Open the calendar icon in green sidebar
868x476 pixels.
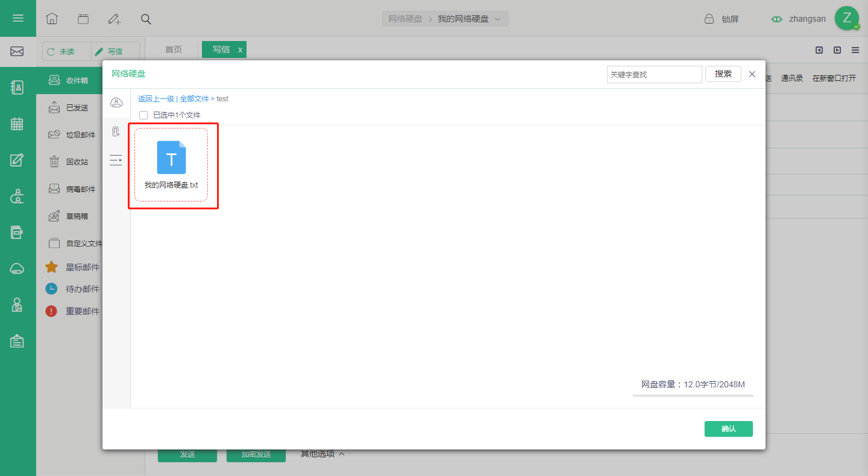pos(17,124)
